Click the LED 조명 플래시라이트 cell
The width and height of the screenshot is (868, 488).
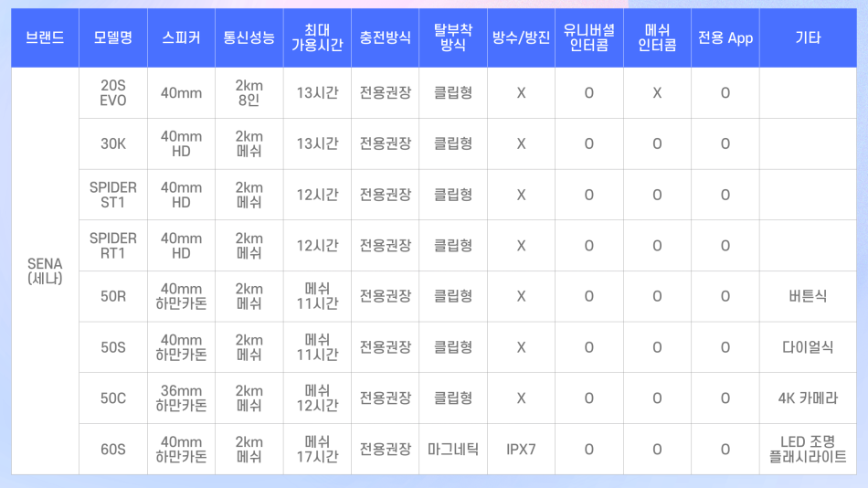(808, 449)
